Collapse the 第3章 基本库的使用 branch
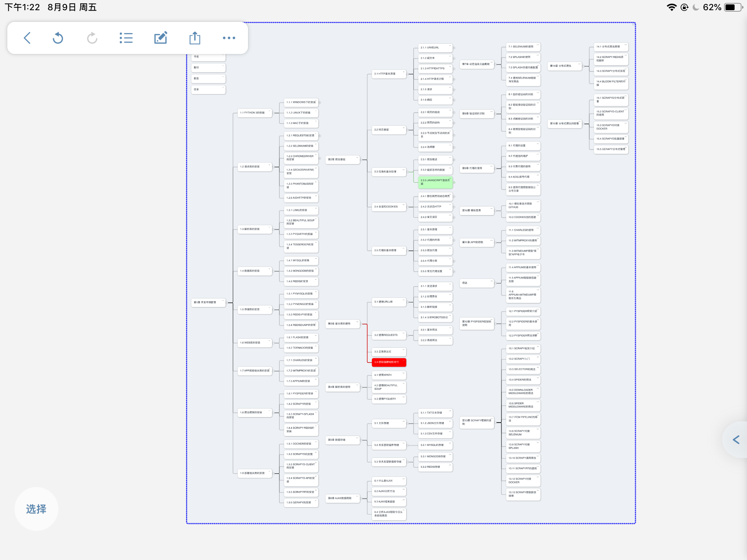 click(x=362, y=324)
